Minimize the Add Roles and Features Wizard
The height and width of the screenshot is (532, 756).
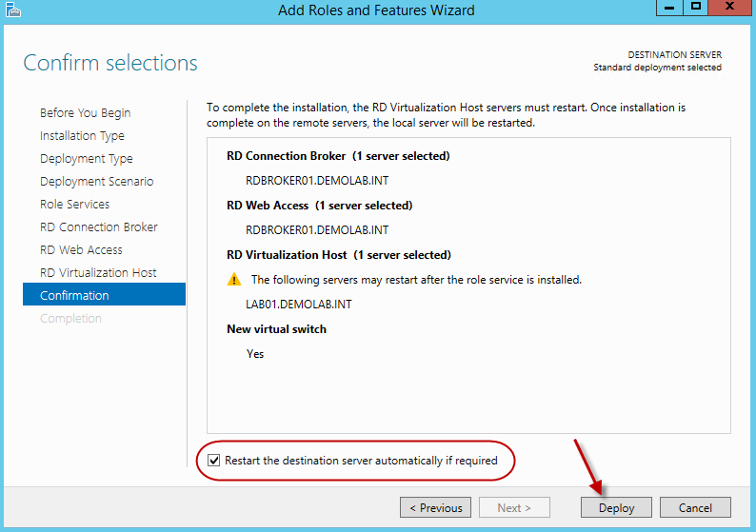pyautogui.click(x=670, y=7)
